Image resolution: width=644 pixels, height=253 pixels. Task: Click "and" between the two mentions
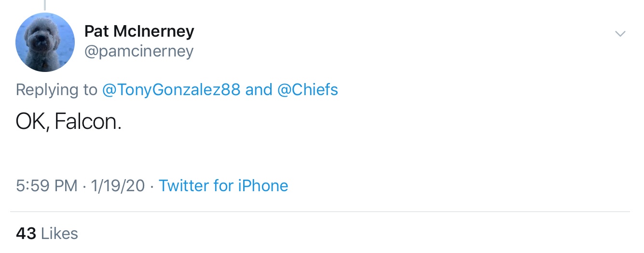click(x=259, y=90)
